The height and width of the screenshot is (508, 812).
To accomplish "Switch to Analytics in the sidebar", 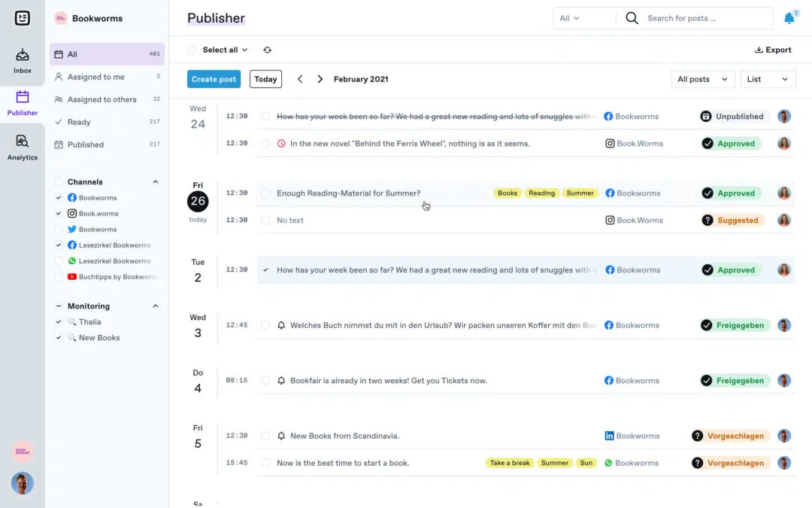I will (x=22, y=146).
